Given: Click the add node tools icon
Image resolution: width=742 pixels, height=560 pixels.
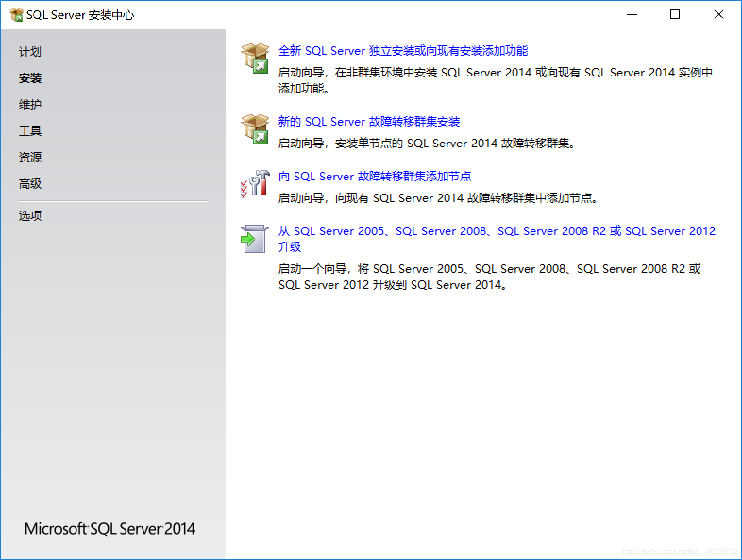Looking at the screenshot, I should (255, 184).
